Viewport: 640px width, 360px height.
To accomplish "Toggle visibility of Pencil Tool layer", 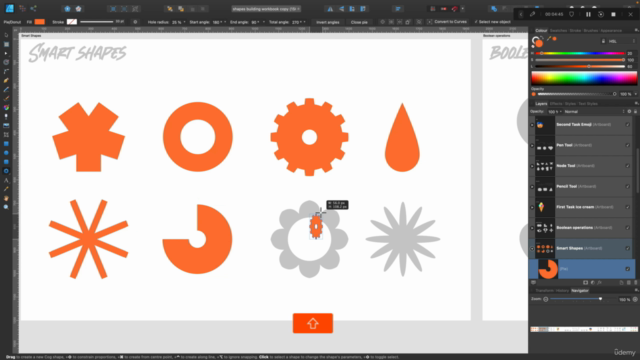I will pyautogui.click(x=628, y=186).
